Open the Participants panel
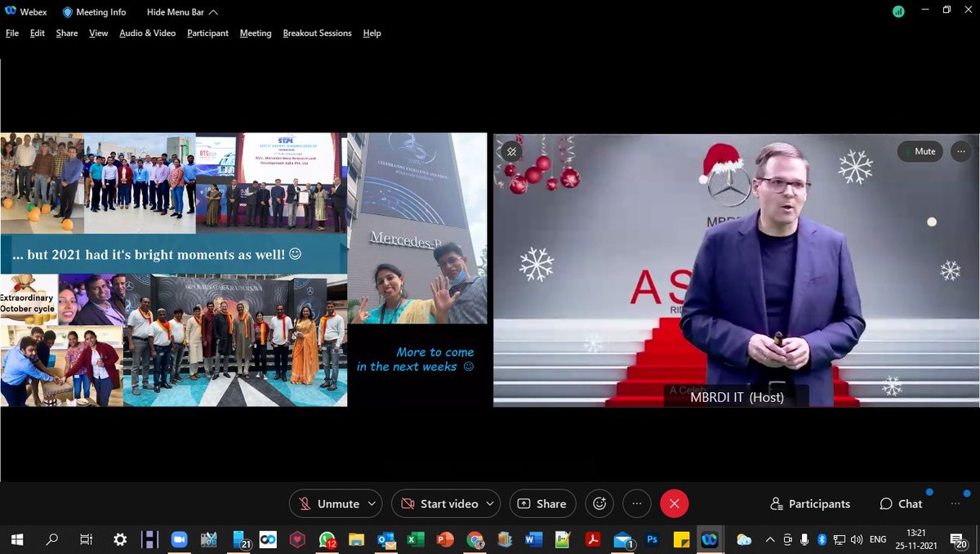 click(x=810, y=503)
